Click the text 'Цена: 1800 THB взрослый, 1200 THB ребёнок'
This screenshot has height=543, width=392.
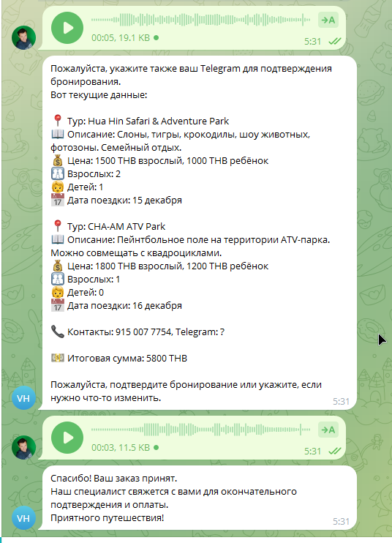point(167,266)
